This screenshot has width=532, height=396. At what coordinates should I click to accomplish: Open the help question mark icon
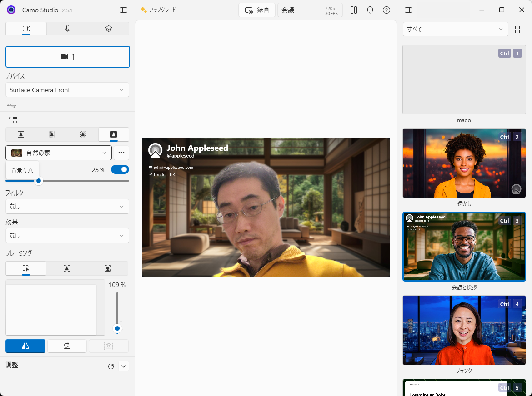(x=386, y=10)
